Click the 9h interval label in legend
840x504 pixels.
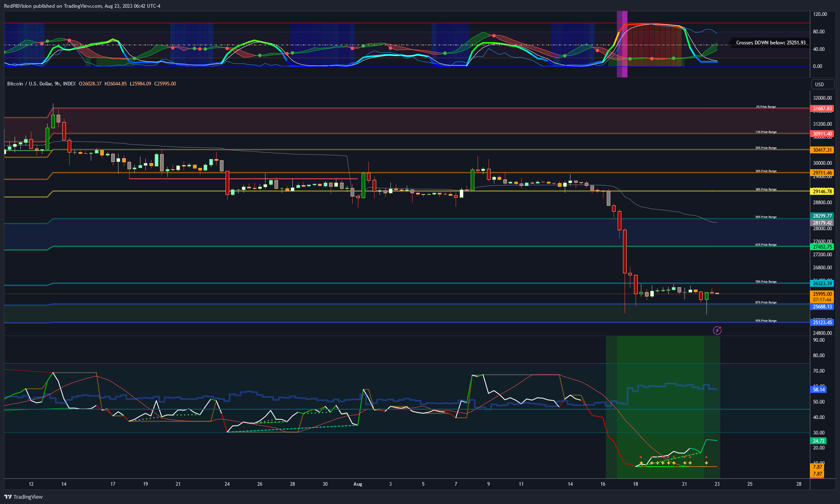point(57,84)
